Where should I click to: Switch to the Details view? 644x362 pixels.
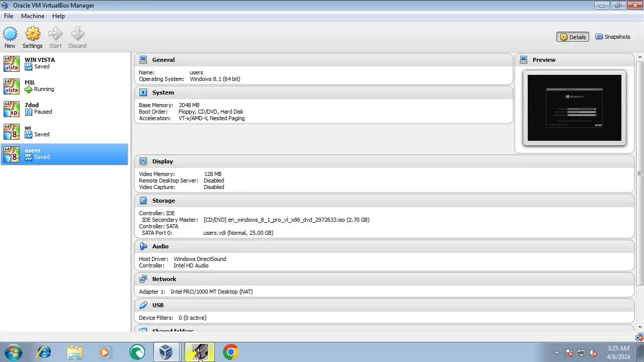(573, 37)
